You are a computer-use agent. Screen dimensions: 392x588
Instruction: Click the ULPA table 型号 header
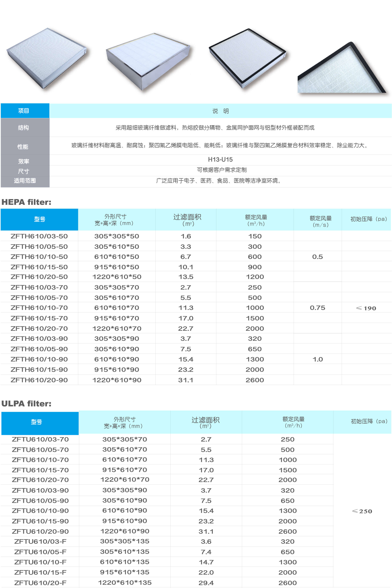[x=37, y=422]
